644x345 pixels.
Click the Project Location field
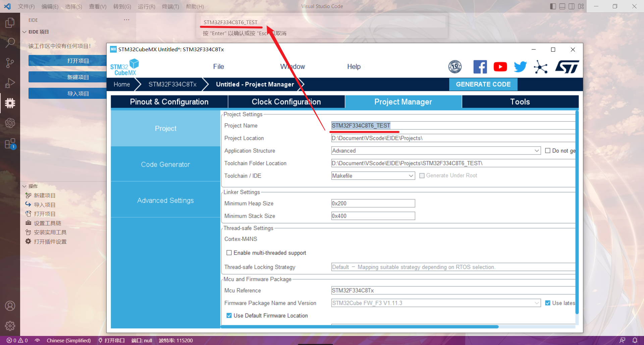[453, 138]
